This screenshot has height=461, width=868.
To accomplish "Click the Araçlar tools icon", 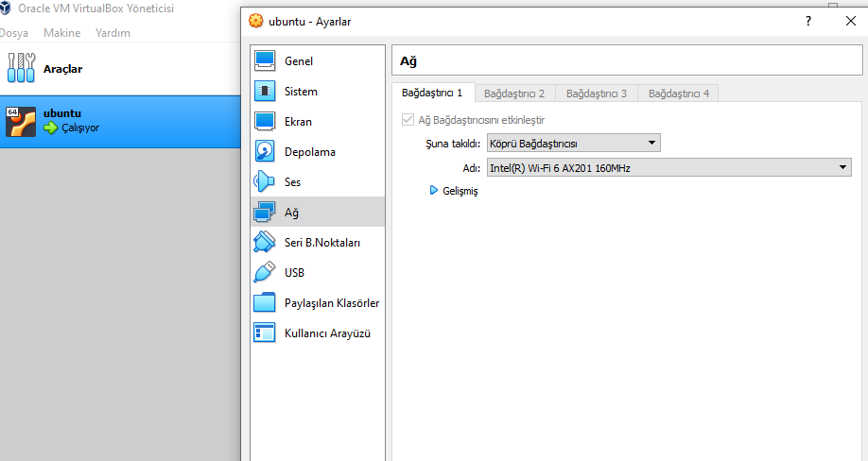I will pos(21,68).
